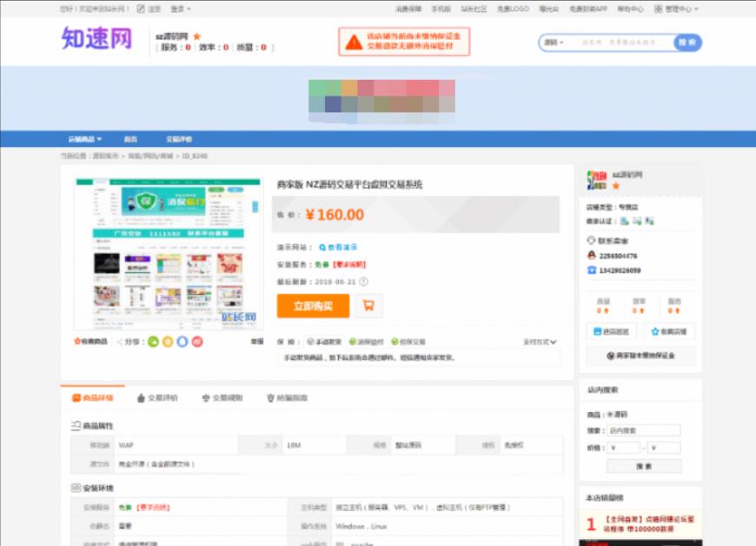Image resolution: width=756 pixels, height=546 pixels.
Task: Click the shopping cart icon button
Action: click(x=368, y=306)
